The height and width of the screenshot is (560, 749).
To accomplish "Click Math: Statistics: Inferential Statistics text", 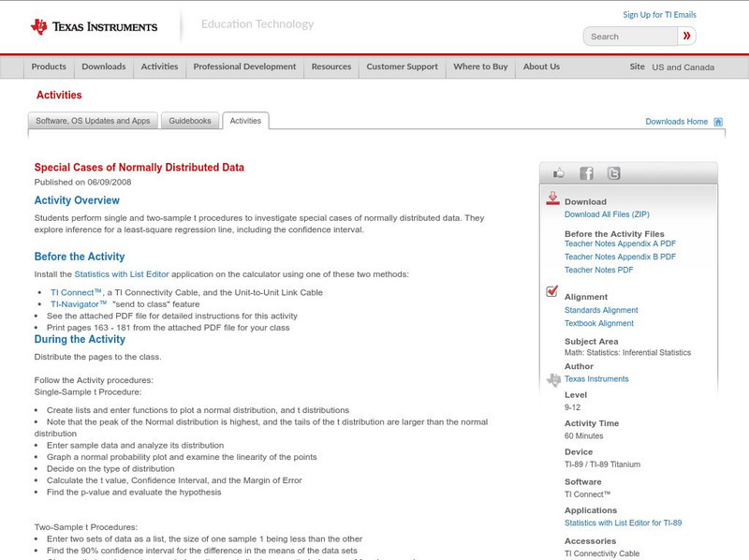I will (x=627, y=353).
